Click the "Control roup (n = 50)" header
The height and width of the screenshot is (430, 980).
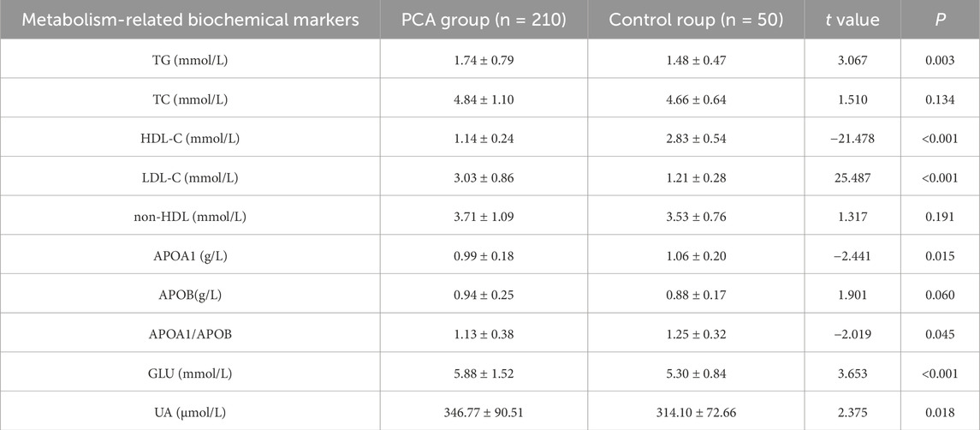point(696,19)
